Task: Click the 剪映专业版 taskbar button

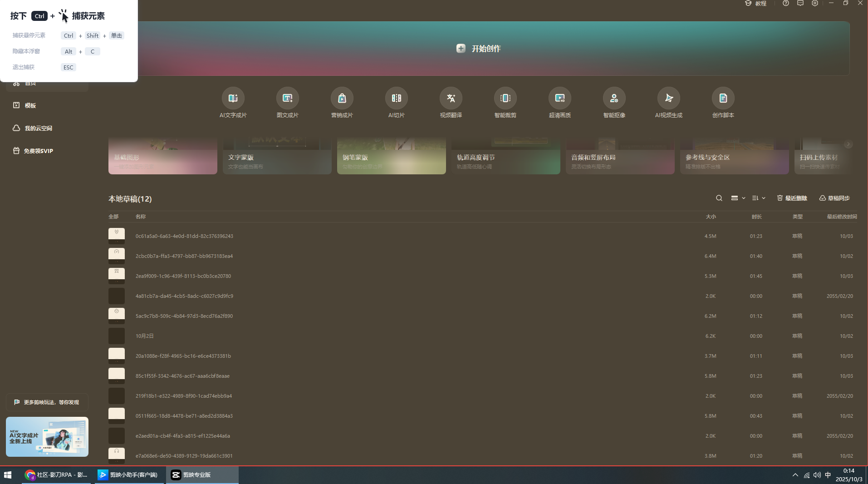Action: (202, 475)
